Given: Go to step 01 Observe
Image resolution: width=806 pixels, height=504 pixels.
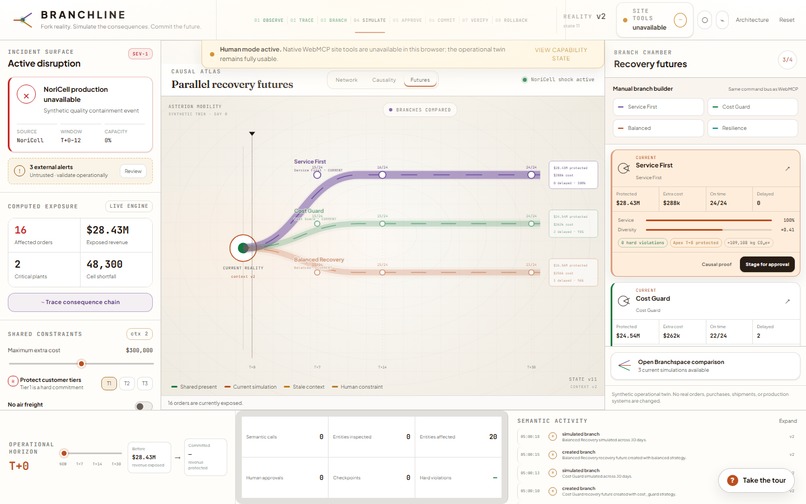Looking at the screenshot, I should (x=269, y=20).
